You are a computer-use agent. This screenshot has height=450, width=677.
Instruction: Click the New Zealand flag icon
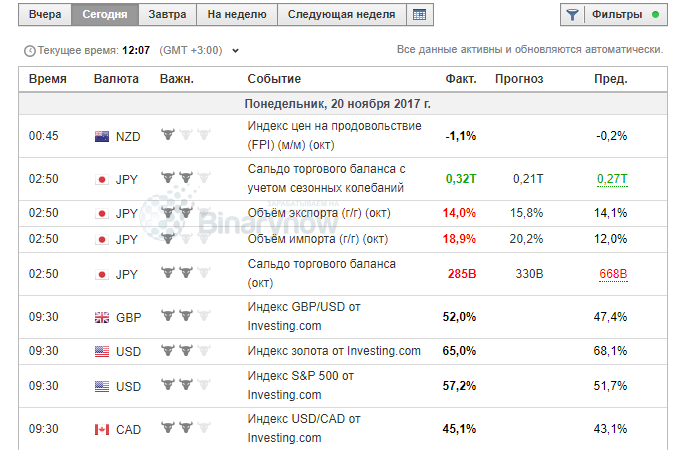pyautogui.click(x=101, y=136)
